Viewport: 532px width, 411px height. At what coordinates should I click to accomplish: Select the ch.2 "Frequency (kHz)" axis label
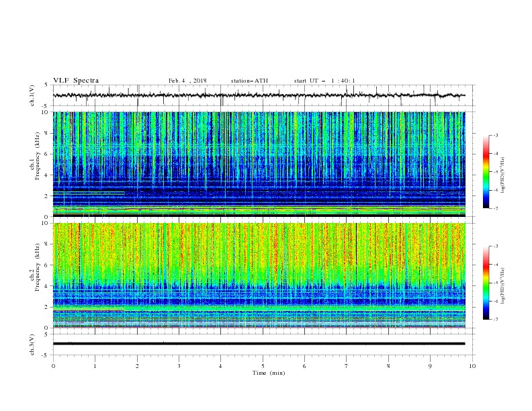[37, 268]
